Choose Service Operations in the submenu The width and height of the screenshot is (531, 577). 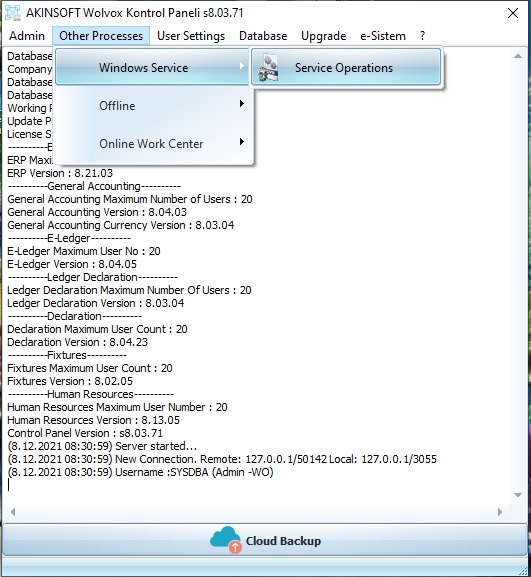click(x=346, y=68)
